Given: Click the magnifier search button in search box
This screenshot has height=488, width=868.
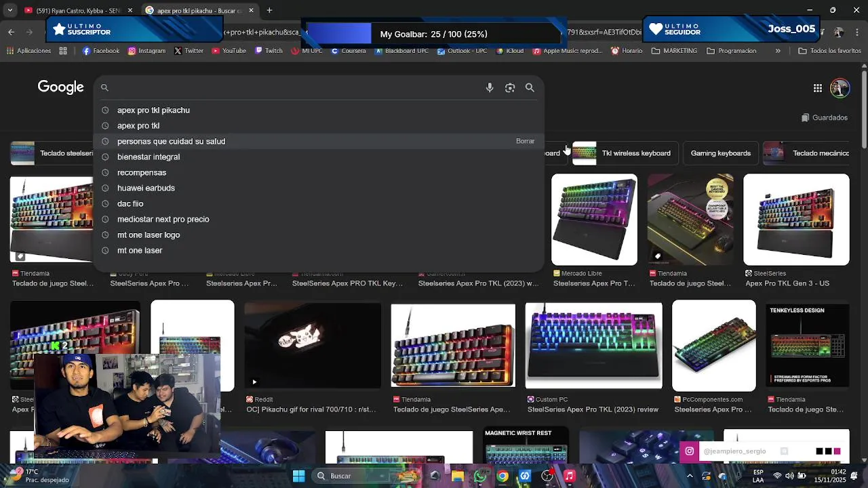Looking at the screenshot, I should pyautogui.click(x=530, y=87).
